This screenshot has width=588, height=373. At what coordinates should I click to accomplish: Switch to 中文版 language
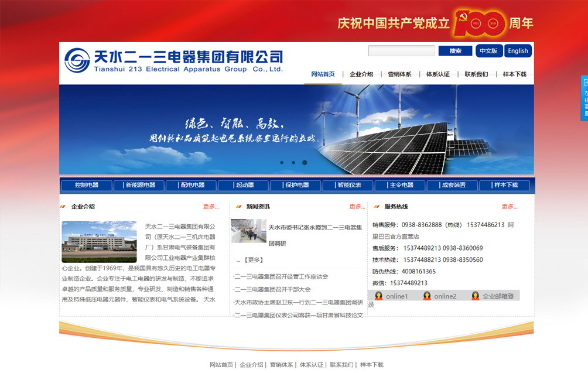tap(488, 50)
